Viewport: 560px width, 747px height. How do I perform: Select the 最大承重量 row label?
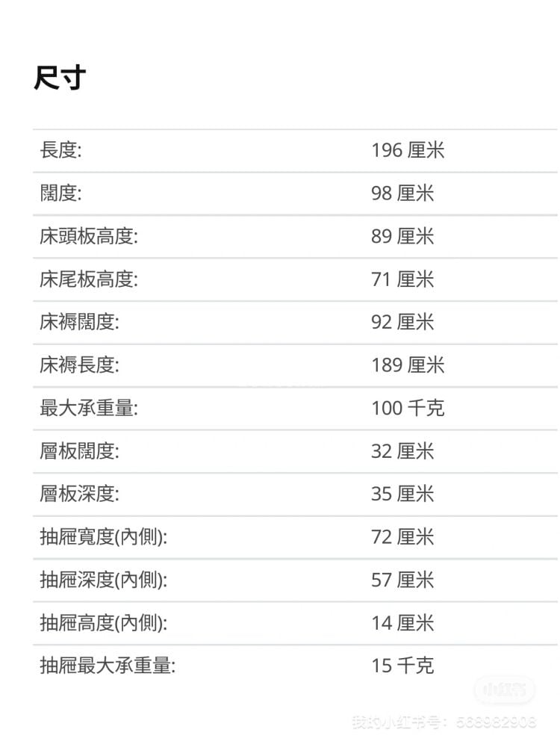89,408
